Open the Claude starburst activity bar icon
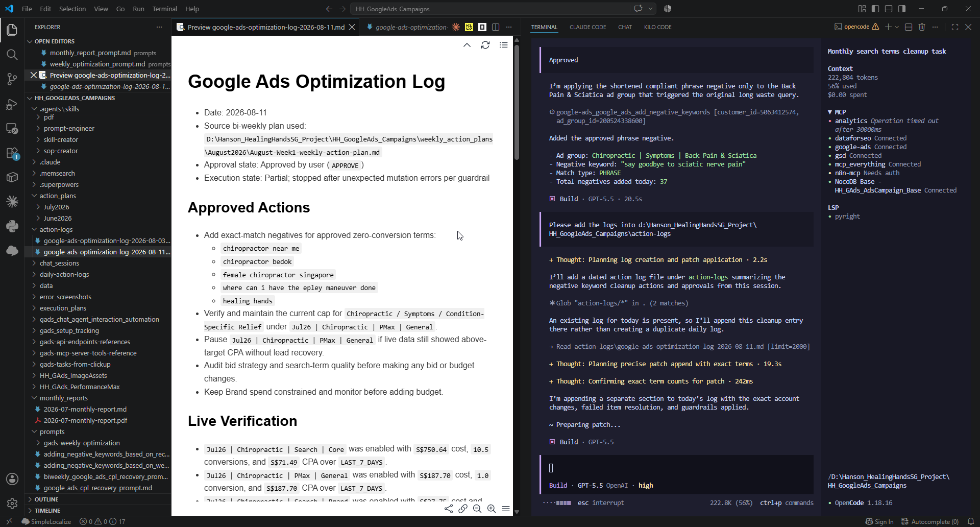This screenshot has height=527, width=980. (12, 202)
